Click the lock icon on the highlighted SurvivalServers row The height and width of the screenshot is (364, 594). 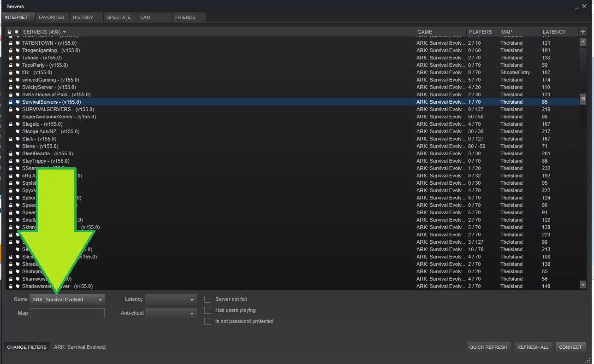coord(11,102)
